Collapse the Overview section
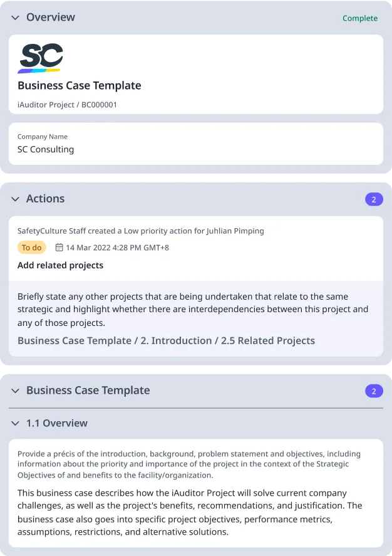 [15, 18]
